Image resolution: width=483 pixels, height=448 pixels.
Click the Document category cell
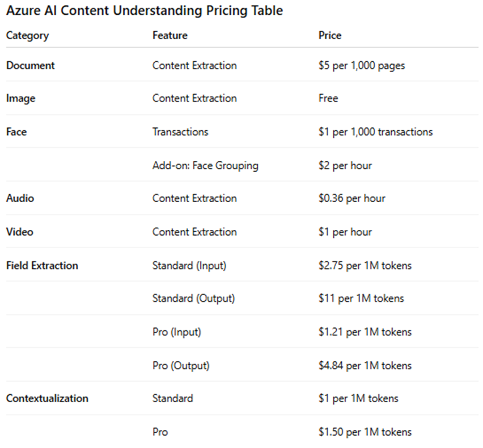[31, 66]
